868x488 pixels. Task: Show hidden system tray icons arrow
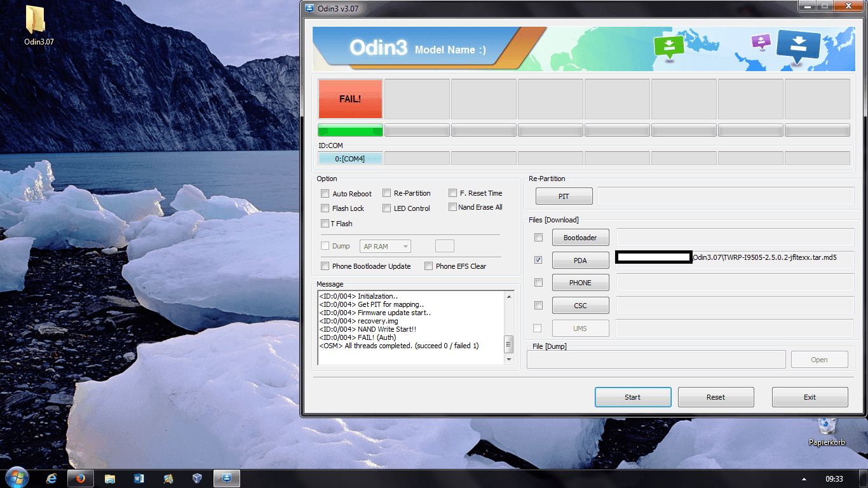coord(804,479)
